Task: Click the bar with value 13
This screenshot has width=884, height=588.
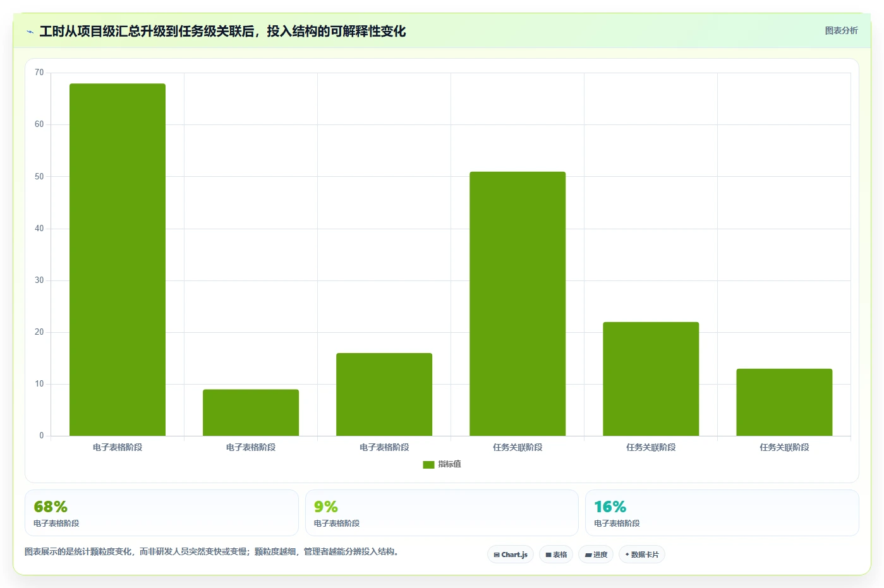Action: (x=784, y=402)
